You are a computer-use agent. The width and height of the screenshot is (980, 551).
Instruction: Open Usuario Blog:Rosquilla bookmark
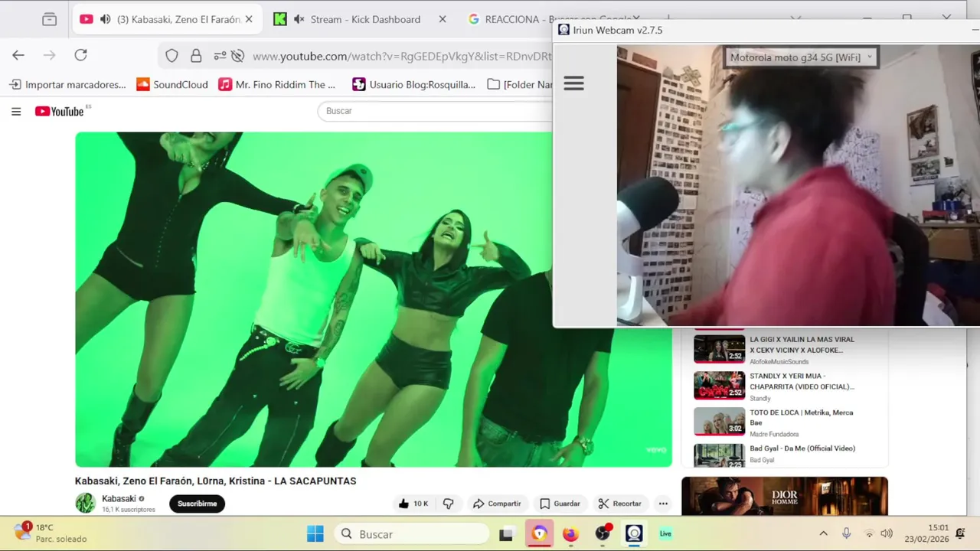(414, 84)
